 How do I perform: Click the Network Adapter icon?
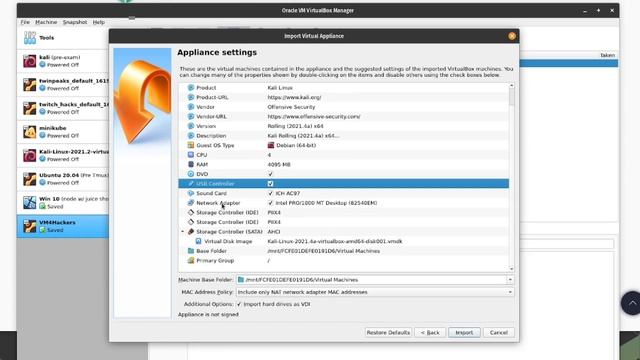[191, 203]
